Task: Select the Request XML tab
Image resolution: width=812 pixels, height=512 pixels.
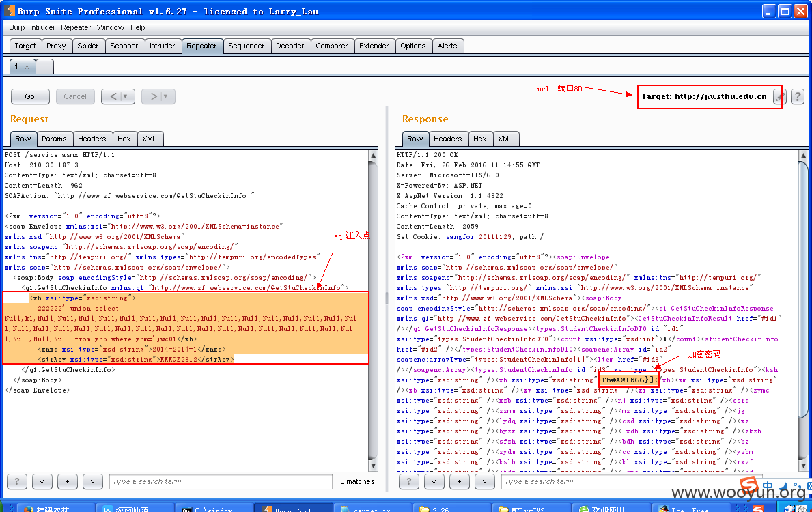Action: [150, 139]
